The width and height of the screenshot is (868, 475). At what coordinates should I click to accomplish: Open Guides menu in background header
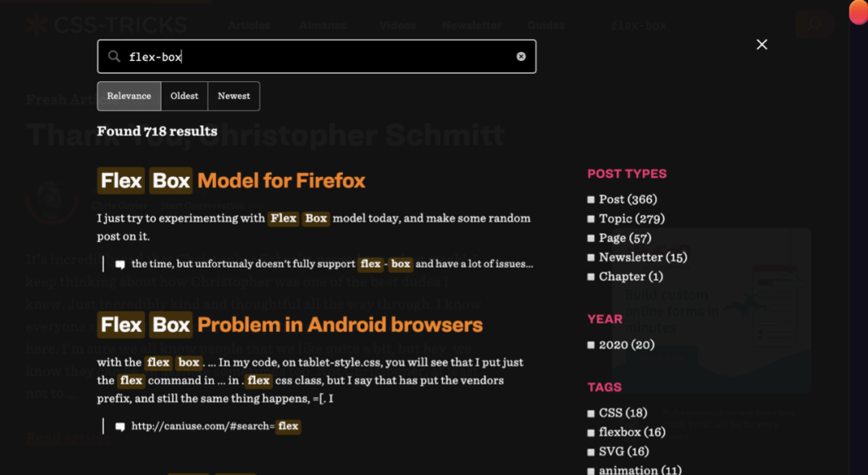pos(546,26)
